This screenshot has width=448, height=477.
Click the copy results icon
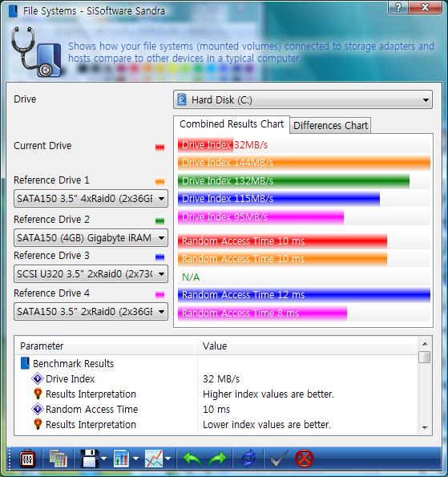pos(58,459)
